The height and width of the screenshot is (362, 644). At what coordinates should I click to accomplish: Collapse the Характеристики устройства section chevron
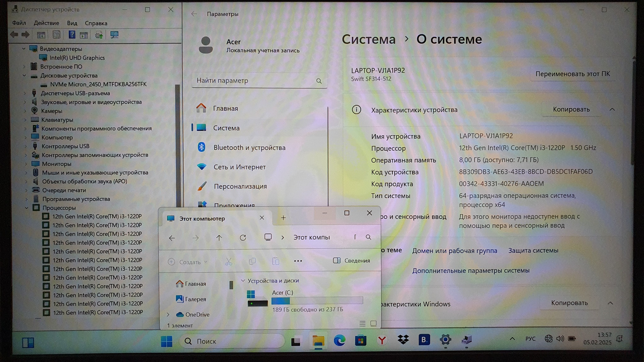click(612, 110)
